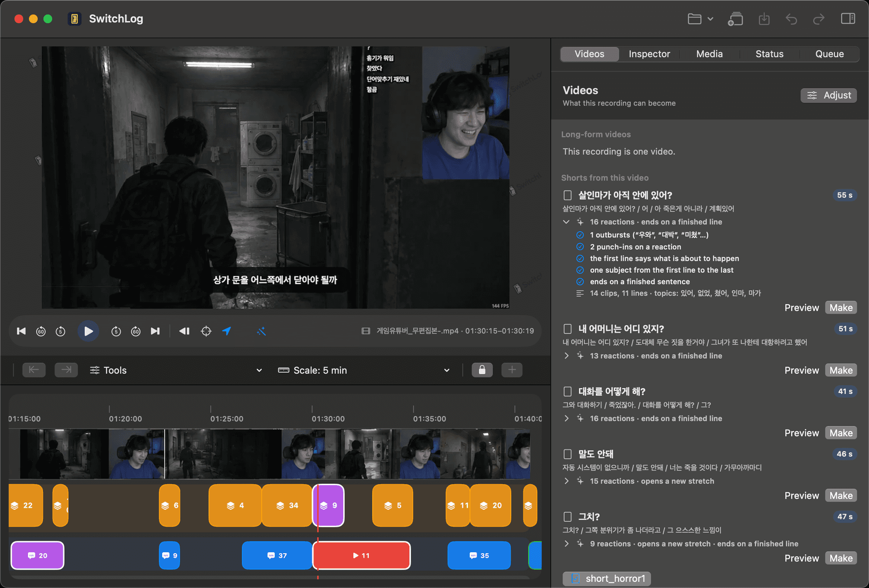Viewport: 869px width, 588px height.
Task: Make the '살인마가 아직 안에 있어?' short
Action: click(841, 308)
